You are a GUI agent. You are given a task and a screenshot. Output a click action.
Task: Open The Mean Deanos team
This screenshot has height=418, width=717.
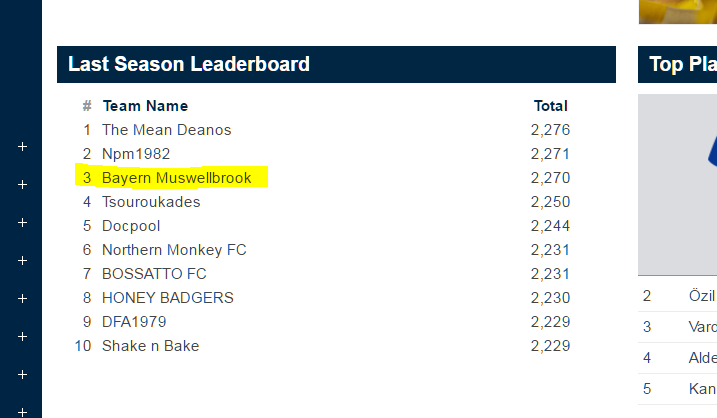166,130
